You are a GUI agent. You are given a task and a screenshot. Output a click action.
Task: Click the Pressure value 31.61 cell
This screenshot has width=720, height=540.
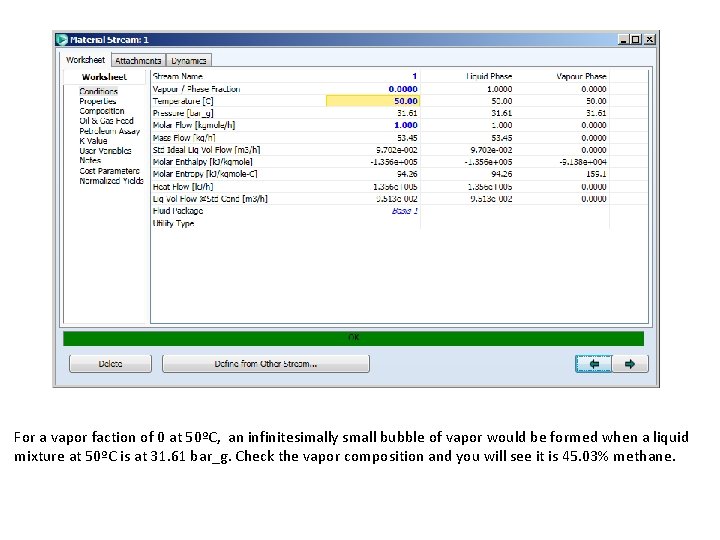(372, 113)
